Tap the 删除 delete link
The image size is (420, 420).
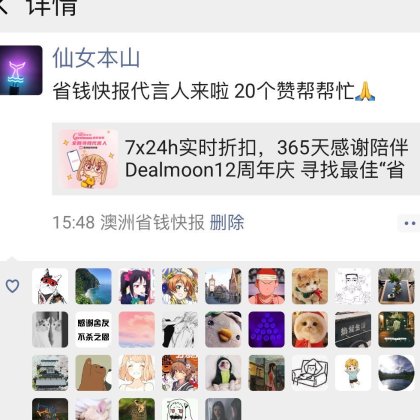[227, 222]
